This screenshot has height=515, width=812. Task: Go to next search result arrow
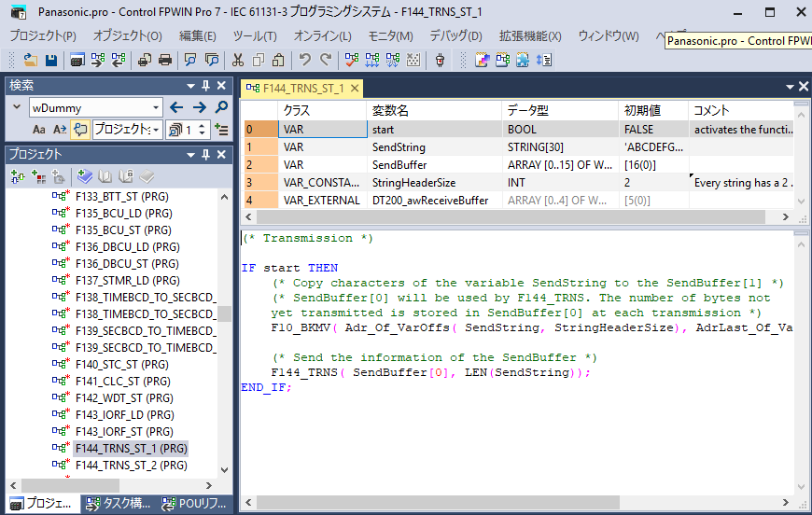coord(199,107)
